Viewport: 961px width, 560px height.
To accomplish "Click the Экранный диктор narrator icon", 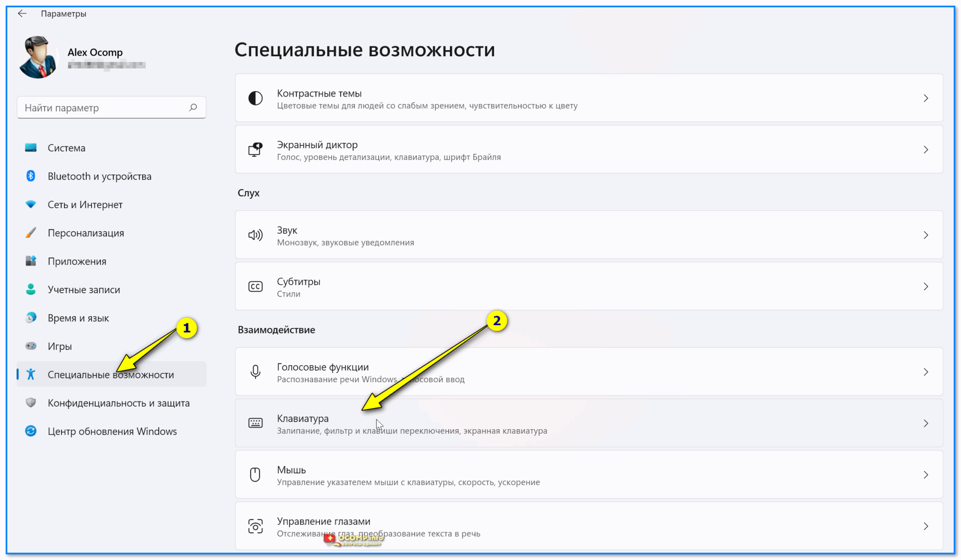I will coord(255,150).
